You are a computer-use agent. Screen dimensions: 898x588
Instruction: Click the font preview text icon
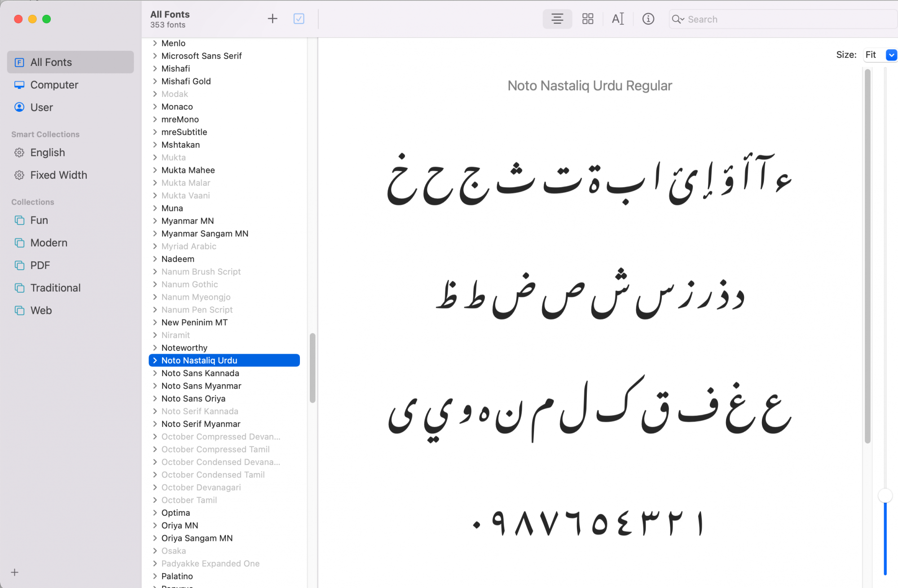point(618,19)
